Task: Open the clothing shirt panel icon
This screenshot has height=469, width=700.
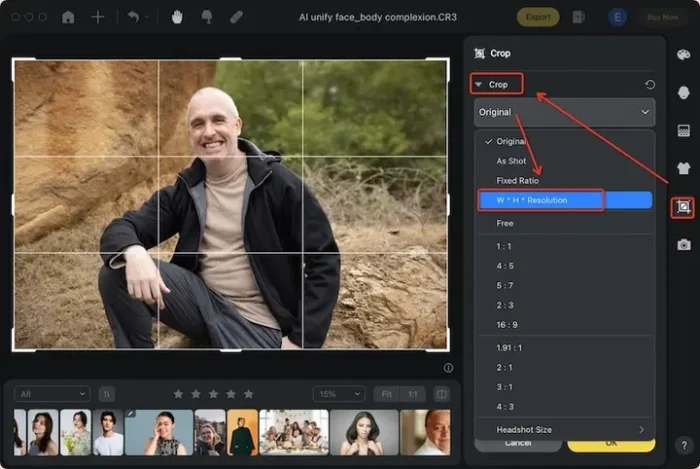Action: click(684, 168)
